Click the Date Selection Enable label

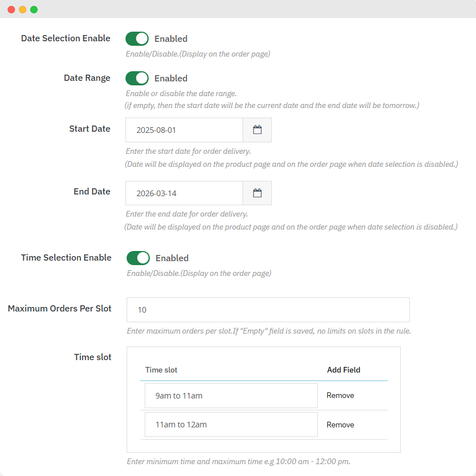tap(66, 38)
